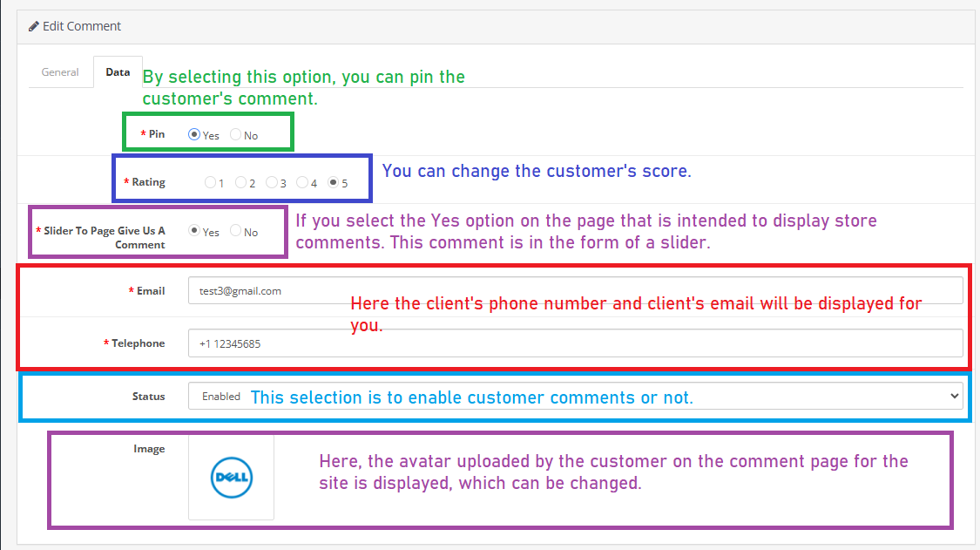980x550 pixels.
Task: Disable Slider To Page with No
Action: 236,232
